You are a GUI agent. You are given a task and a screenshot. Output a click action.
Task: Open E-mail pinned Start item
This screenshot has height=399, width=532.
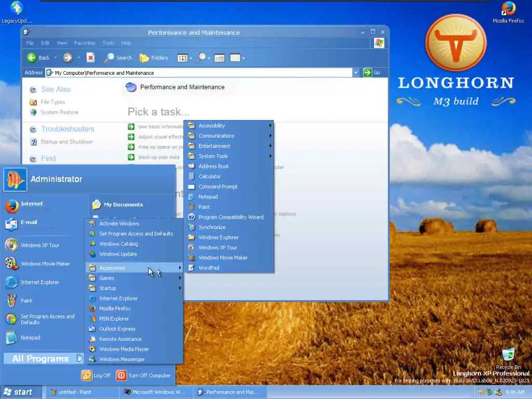coord(44,224)
